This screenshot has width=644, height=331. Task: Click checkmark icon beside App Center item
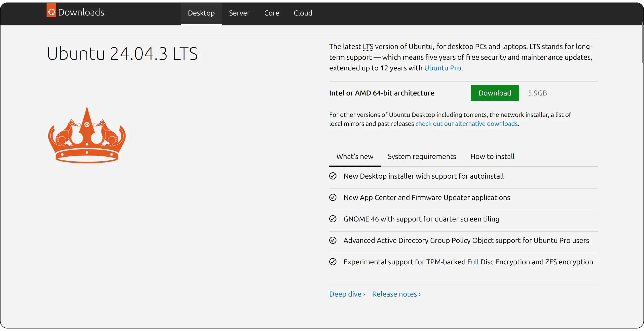click(x=333, y=197)
